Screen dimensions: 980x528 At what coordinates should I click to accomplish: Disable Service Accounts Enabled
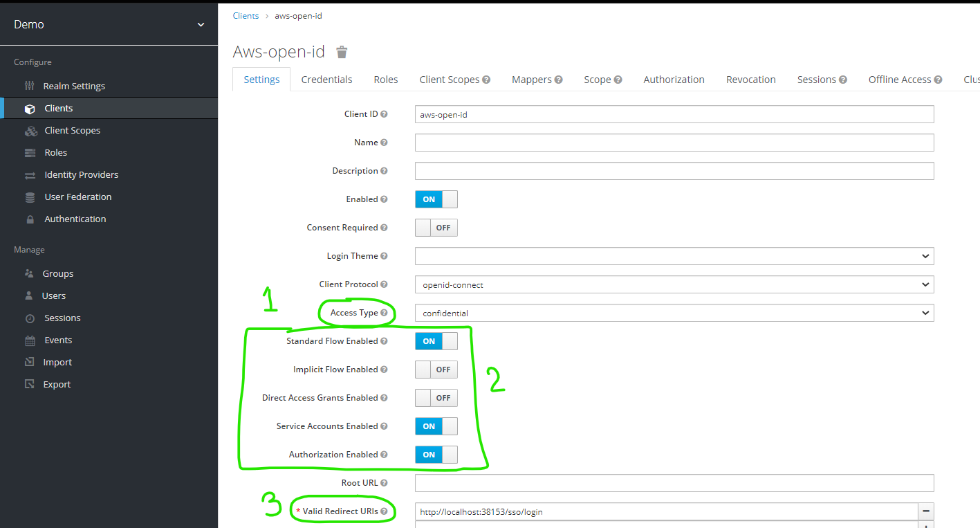[x=436, y=426]
